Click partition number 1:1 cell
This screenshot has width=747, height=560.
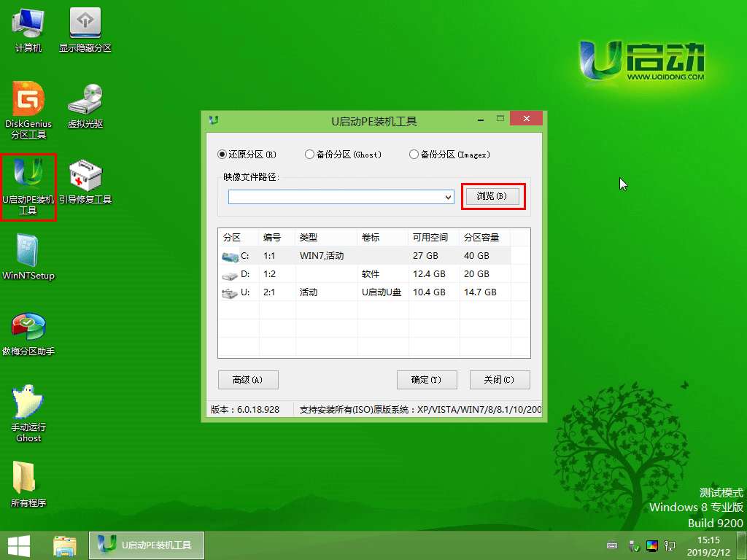[x=269, y=256]
